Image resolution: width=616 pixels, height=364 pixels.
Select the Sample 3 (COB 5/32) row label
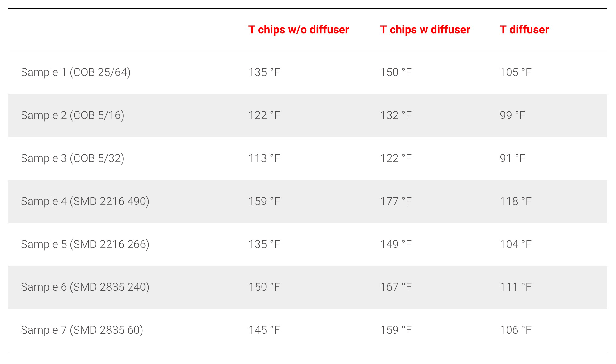(72, 158)
